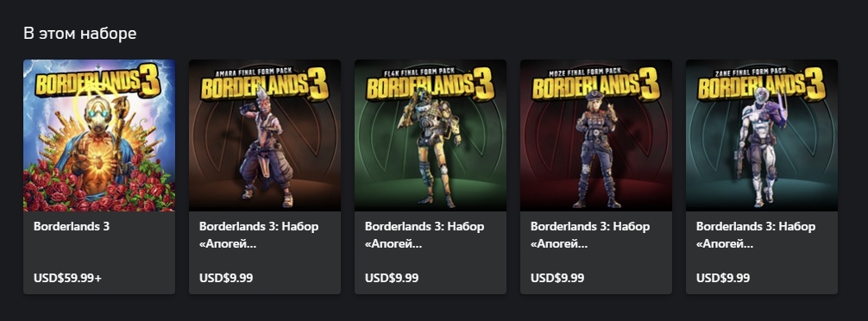Open the Borderlands 3 base game cover art

99,135
